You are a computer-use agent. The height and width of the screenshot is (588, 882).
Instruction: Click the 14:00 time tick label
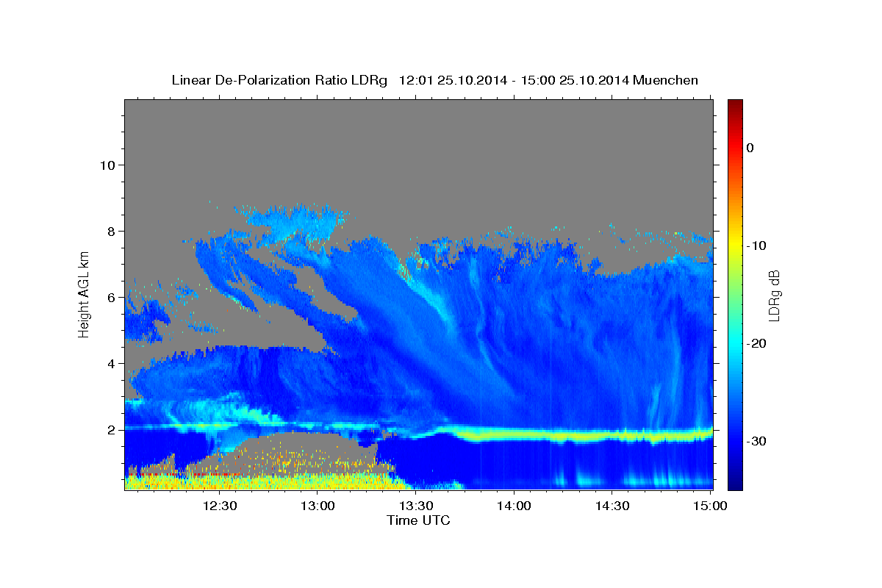[x=514, y=506]
